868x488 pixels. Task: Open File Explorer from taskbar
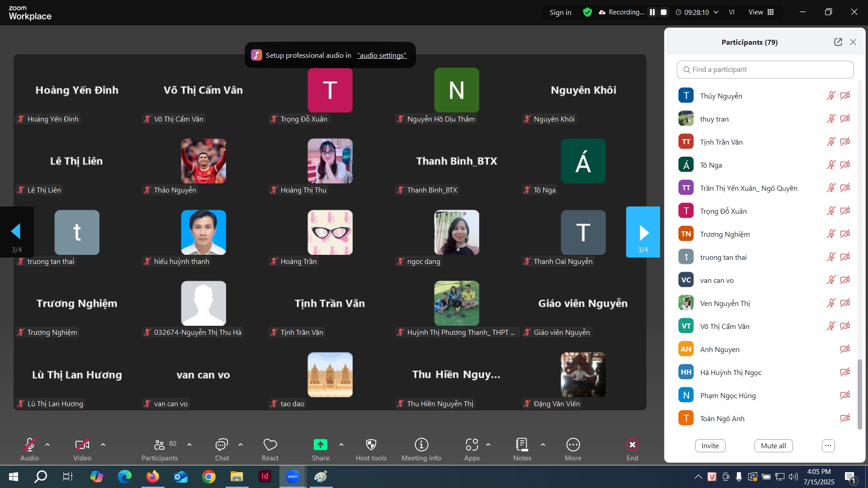point(237,476)
